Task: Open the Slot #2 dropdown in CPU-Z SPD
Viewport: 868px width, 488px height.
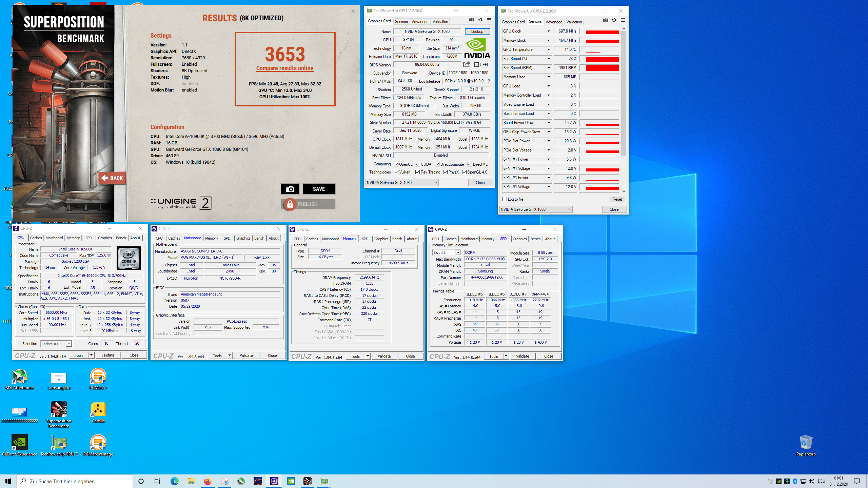Action: click(447, 252)
